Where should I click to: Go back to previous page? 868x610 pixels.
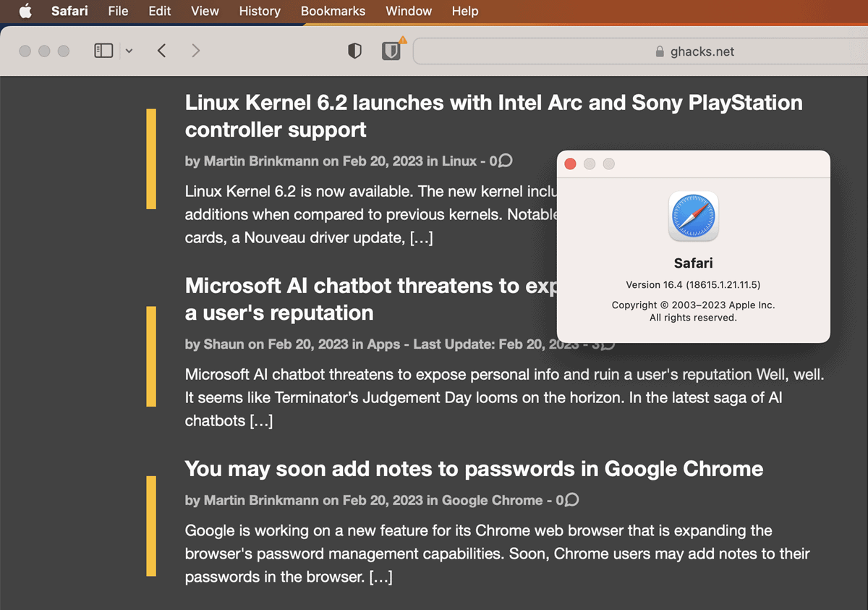[162, 51]
